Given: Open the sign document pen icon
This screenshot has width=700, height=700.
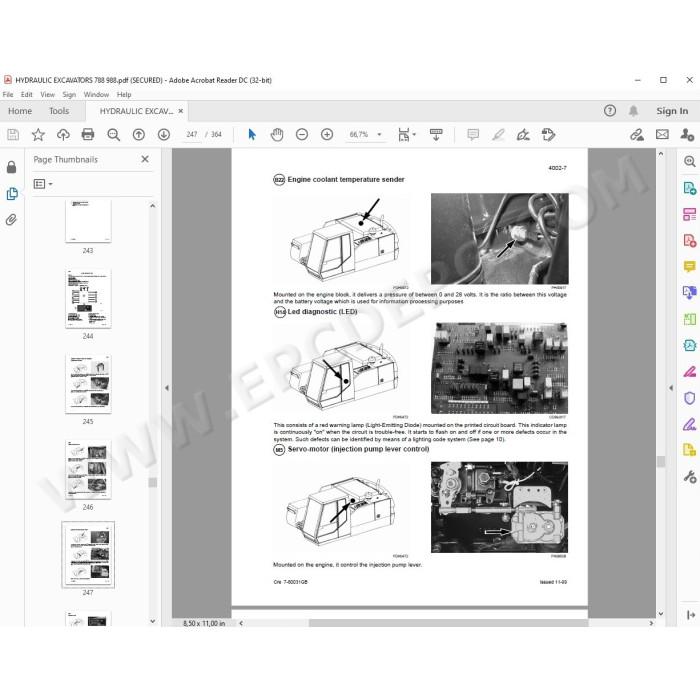Looking at the screenshot, I should click(x=523, y=134).
